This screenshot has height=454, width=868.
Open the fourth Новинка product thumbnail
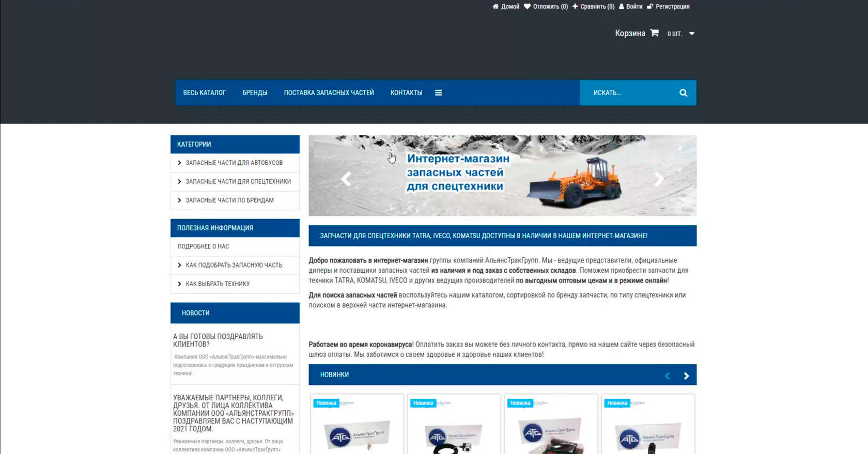pos(648,425)
